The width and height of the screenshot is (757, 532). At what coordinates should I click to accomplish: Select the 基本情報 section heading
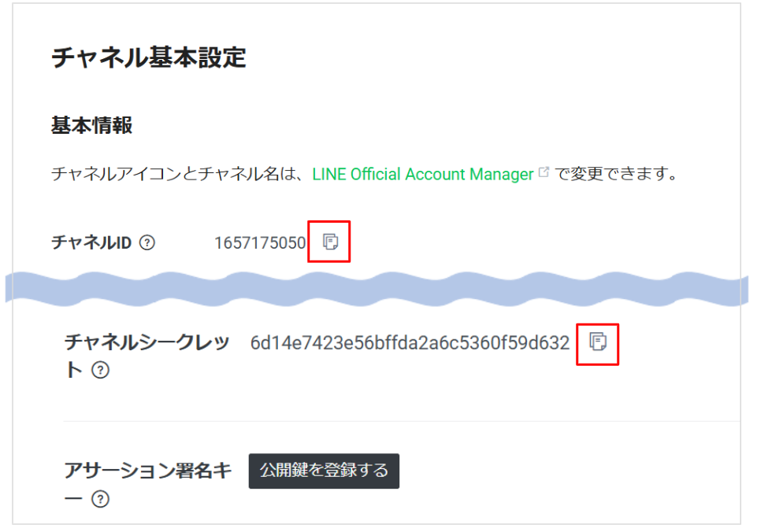pos(91,125)
